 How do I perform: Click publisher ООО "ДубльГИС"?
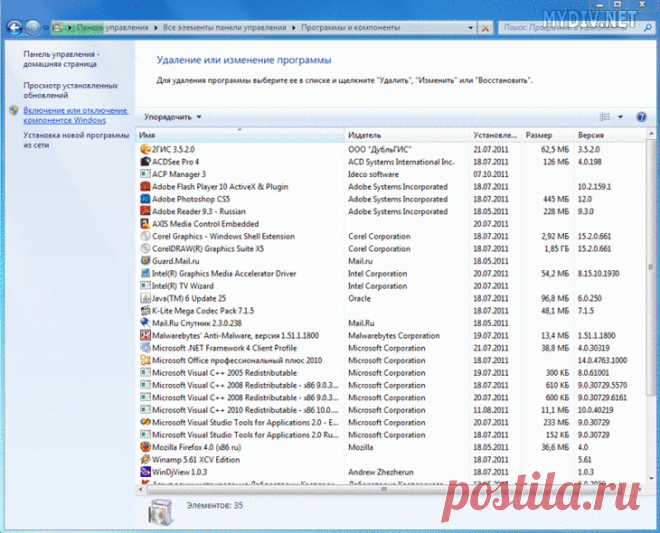click(x=380, y=149)
